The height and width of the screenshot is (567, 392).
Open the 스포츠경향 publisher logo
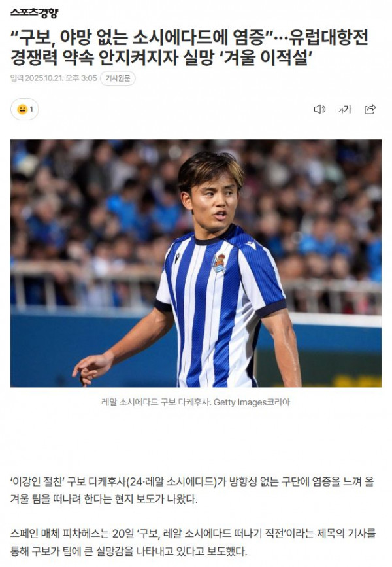34,13
